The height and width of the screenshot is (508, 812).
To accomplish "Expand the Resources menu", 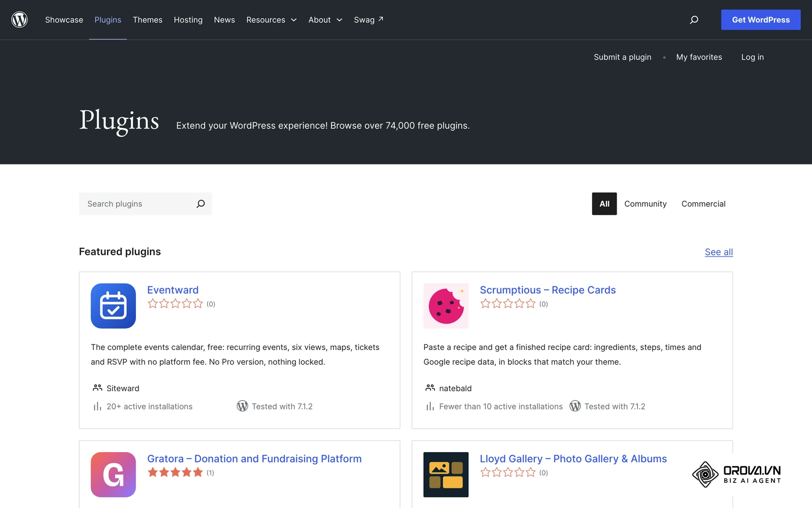I will 272,20.
